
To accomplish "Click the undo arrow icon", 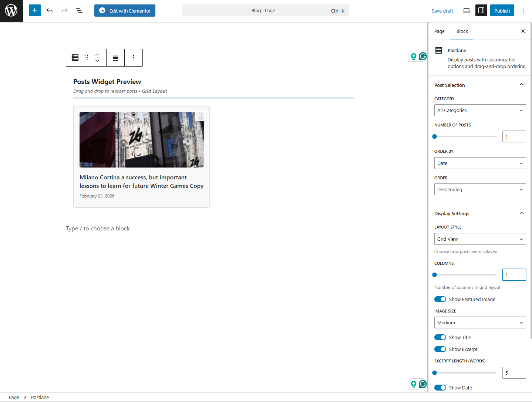I will pos(50,11).
